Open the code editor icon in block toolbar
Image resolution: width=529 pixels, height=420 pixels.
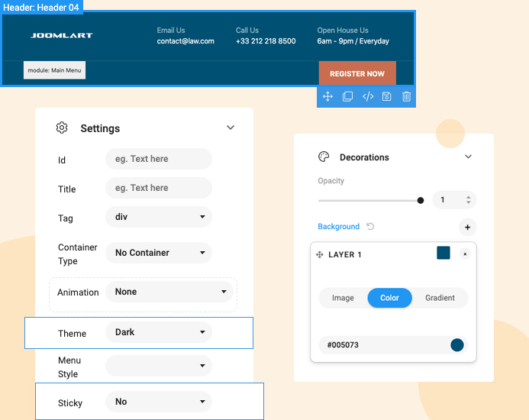[368, 96]
